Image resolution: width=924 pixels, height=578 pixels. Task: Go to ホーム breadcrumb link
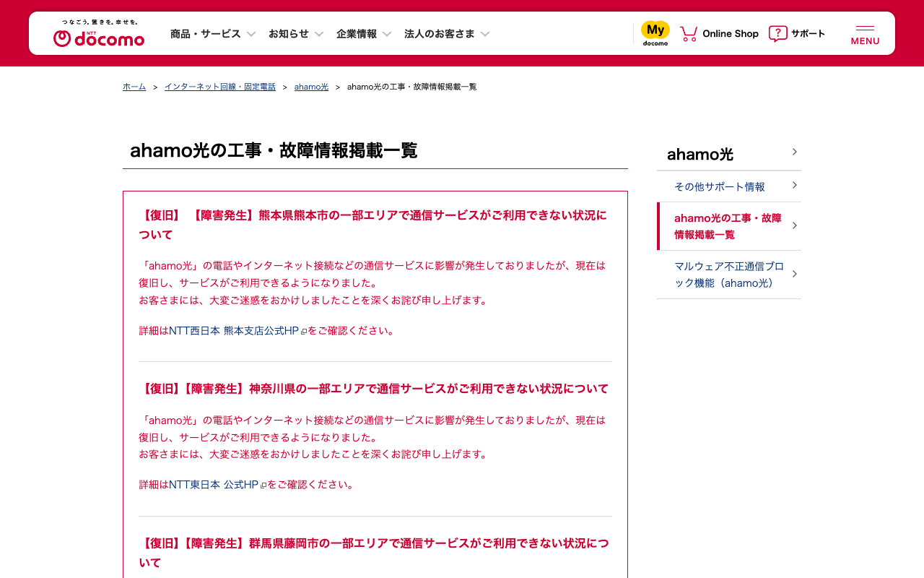tap(134, 87)
